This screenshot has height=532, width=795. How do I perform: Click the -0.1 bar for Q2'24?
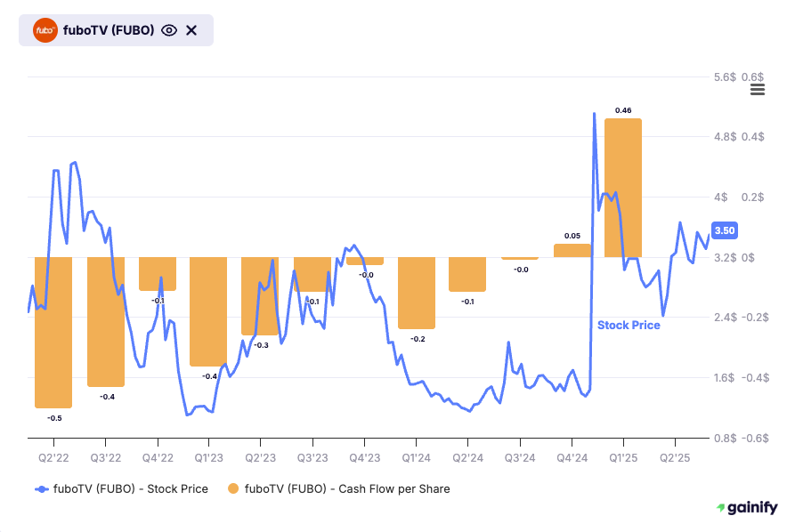pyautogui.click(x=467, y=274)
